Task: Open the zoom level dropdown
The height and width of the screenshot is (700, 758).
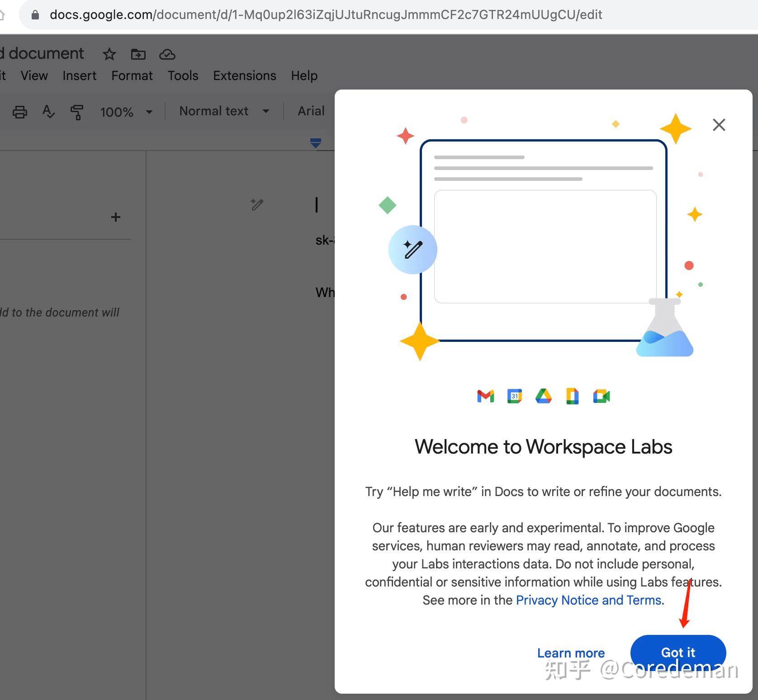Action: pos(127,112)
